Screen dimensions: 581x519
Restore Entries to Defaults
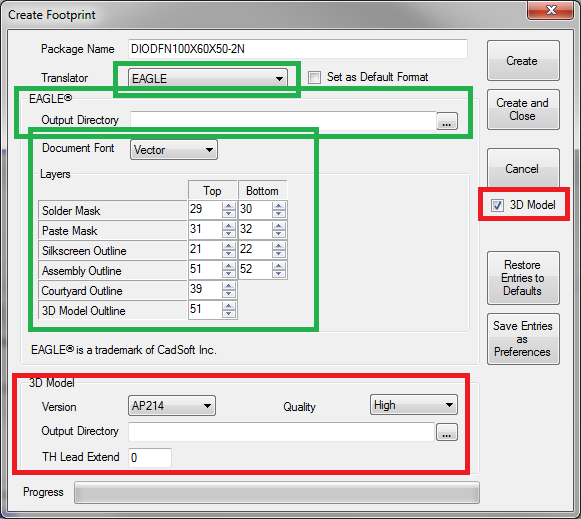click(x=523, y=278)
